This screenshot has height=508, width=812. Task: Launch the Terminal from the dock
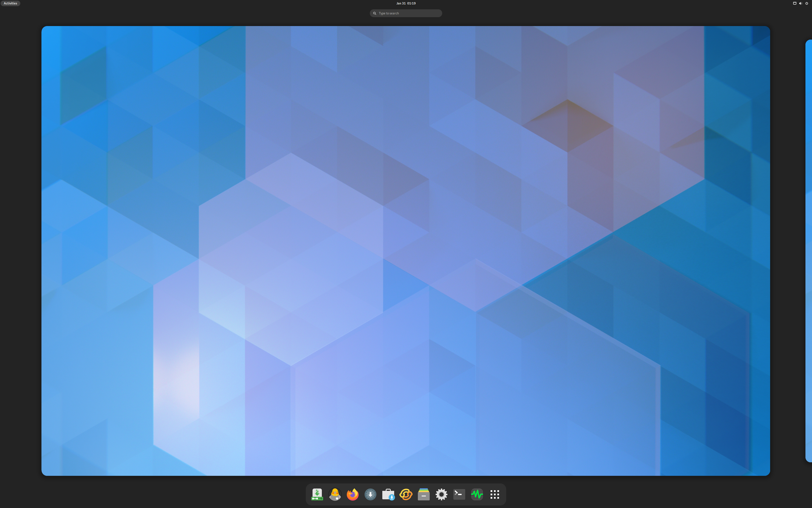(459, 494)
